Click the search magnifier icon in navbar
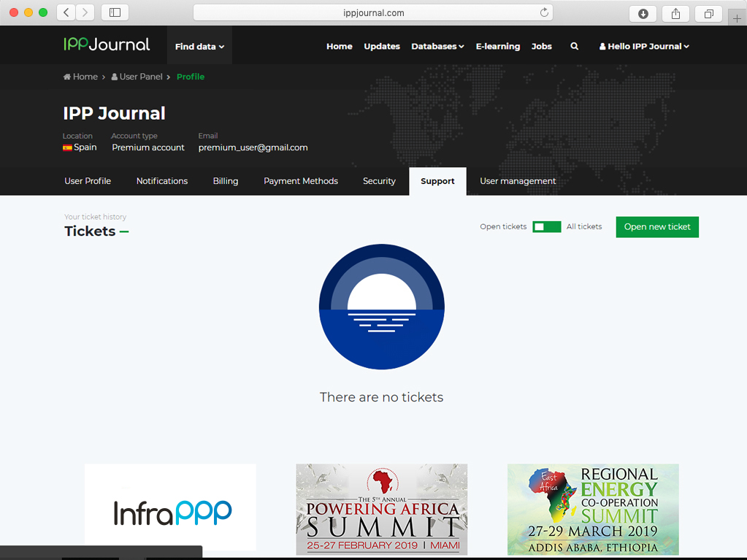This screenshot has width=747, height=560. 574,46
